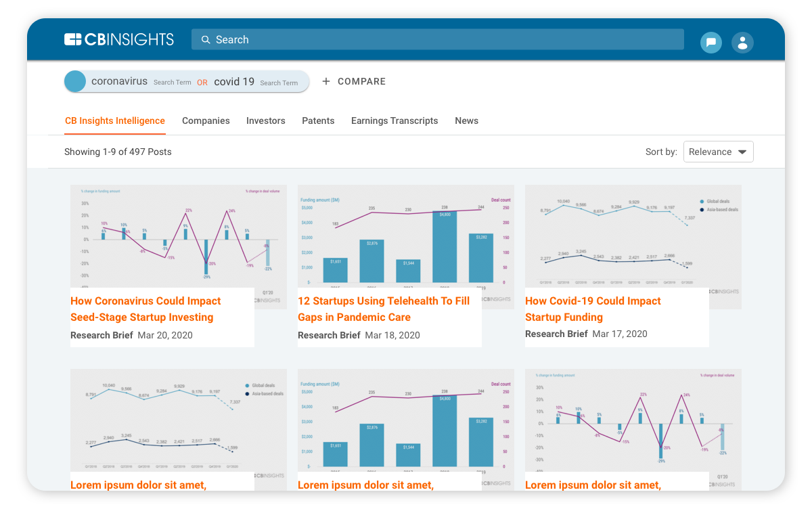
Task: Open 12 Startups Using Telehealth article
Action: [384, 309]
